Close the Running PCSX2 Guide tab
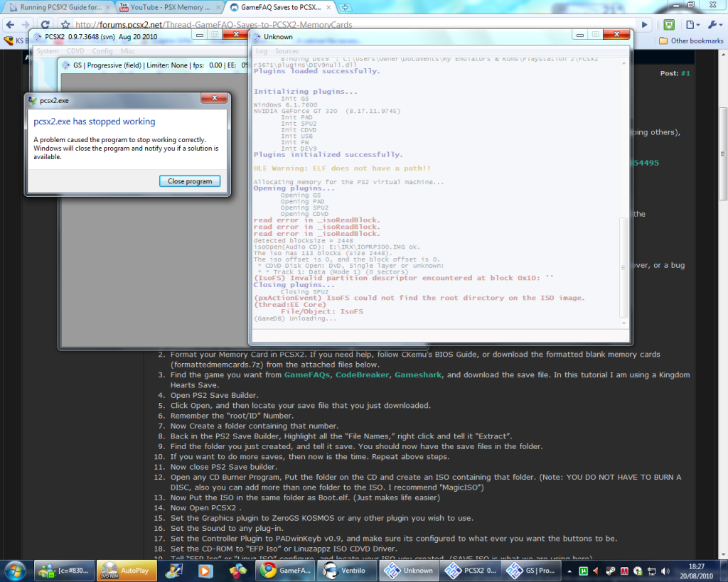 [x=108, y=7]
